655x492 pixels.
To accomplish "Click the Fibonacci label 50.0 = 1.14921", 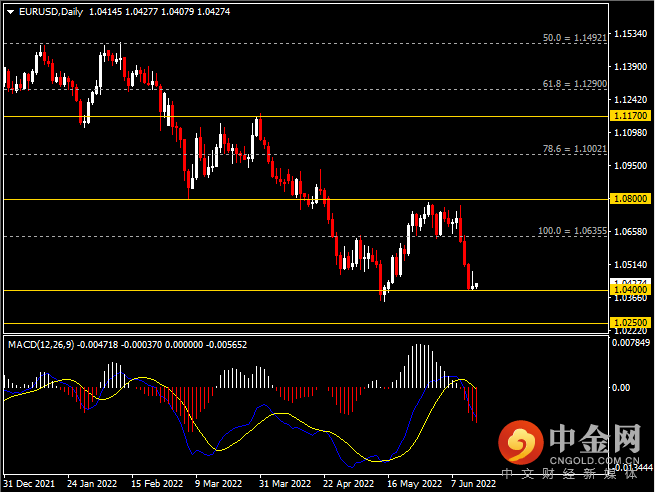I will pos(575,38).
